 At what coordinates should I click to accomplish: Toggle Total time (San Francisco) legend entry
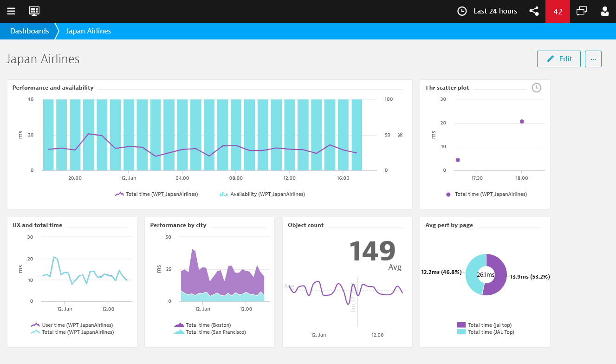tap(210, 332)
